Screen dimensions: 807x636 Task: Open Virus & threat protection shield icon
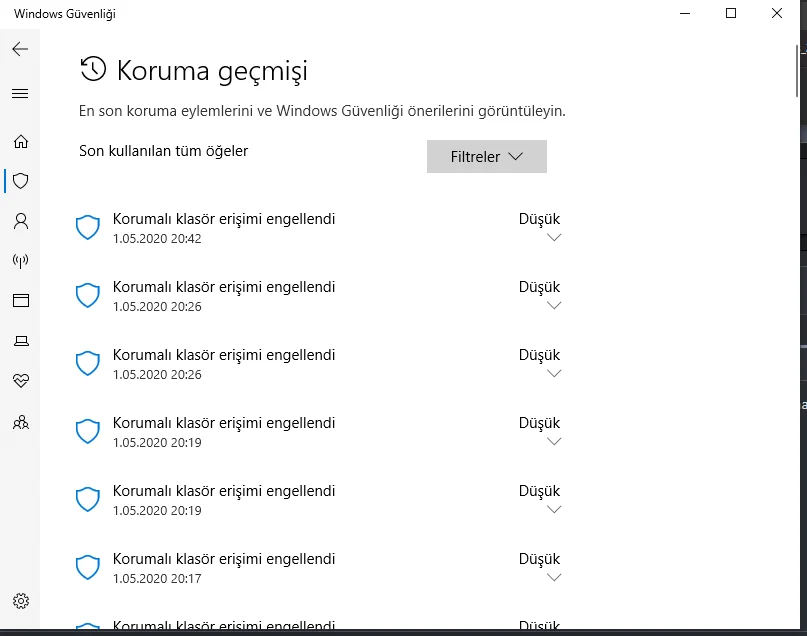[x=21, y=181]
